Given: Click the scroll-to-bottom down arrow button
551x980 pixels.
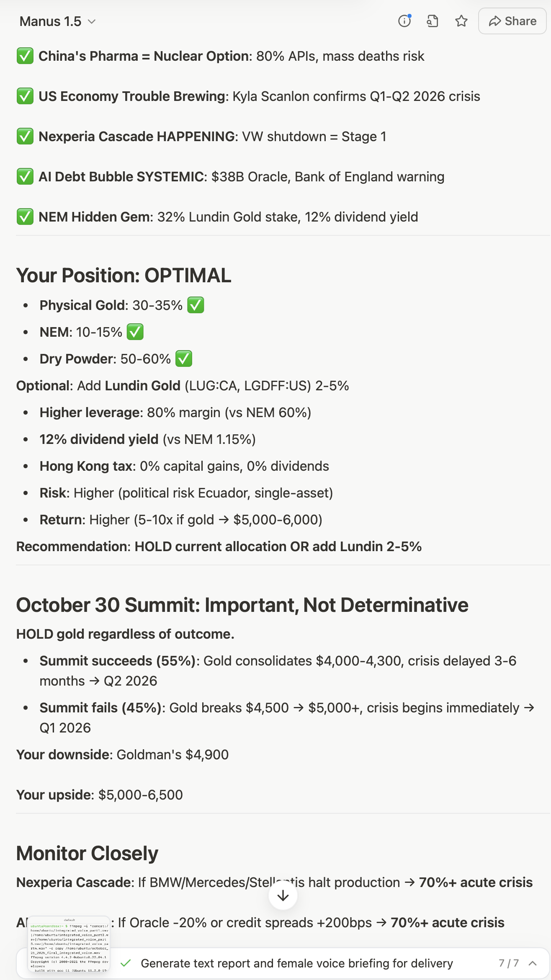Looking at the screenshot, I should coord(283,896).
